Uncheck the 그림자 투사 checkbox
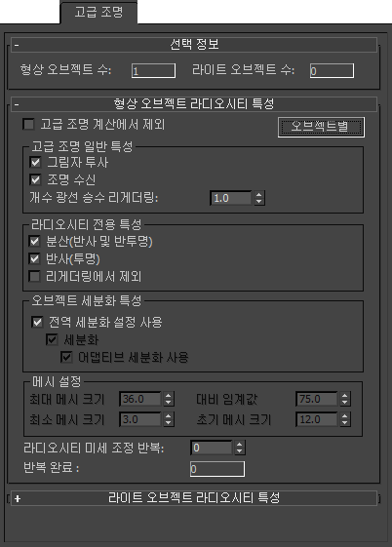The height and width of the screenshot is (547, 392). click(35, 162)
